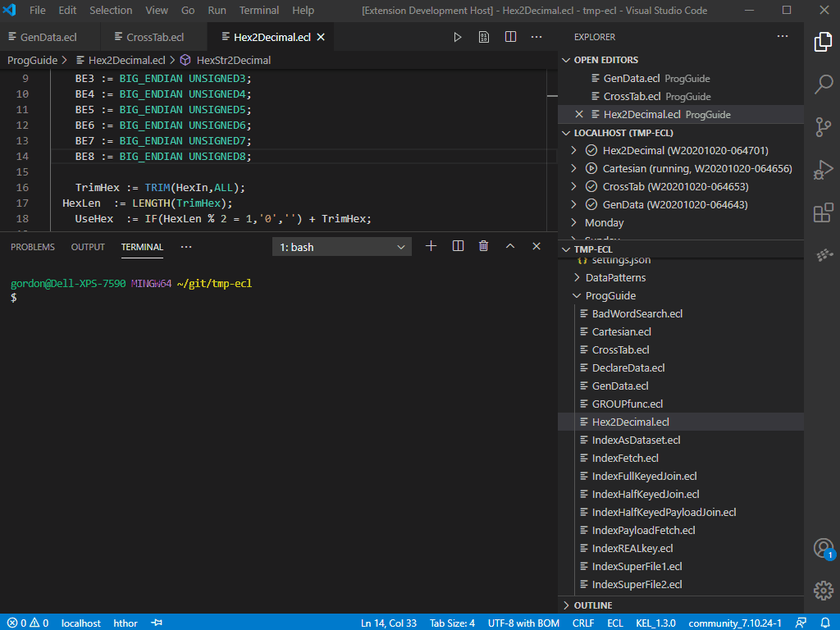The image size is (840, 630).
Task: Open the Search view in activity bar
Action: coord(823,84)
